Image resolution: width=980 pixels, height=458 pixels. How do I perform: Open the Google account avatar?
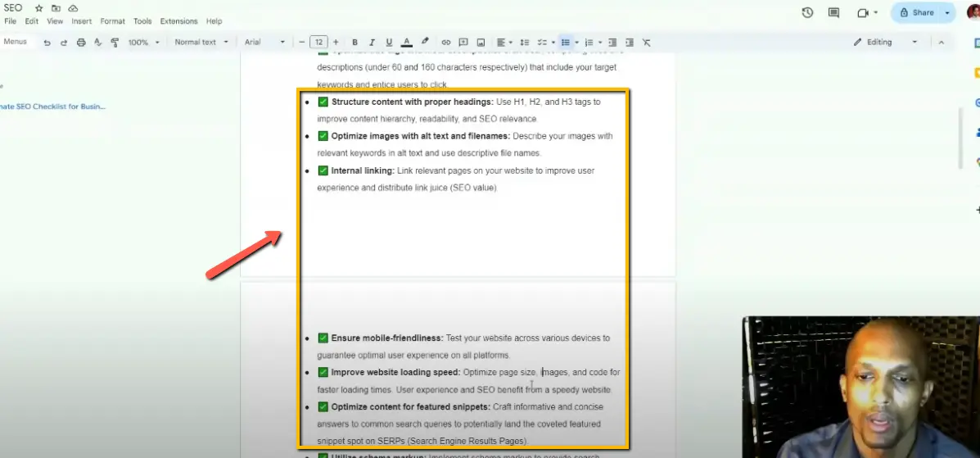975,12
